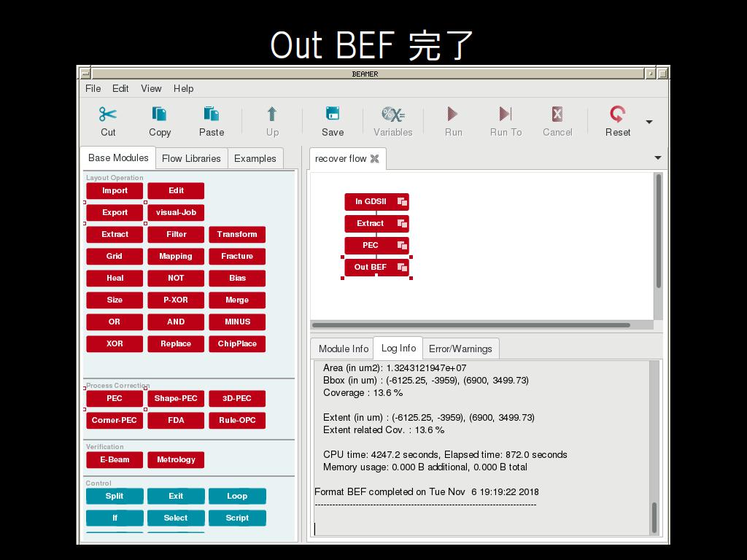Open the File menu
747x560 pixels.
(93, 88)
